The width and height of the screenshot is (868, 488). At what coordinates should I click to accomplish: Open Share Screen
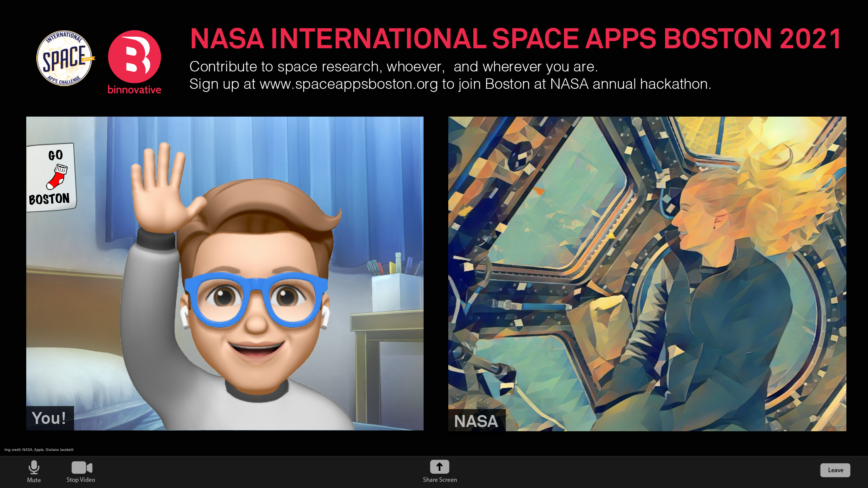[x=439, y=471]
